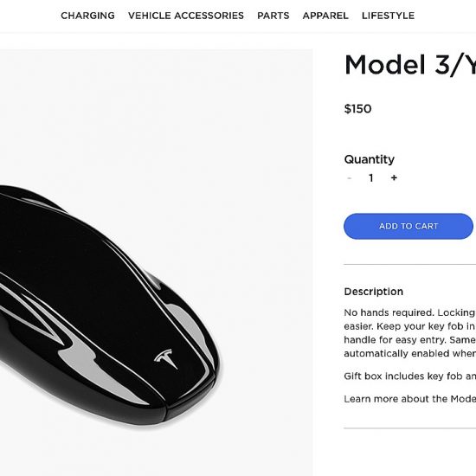Open the Apparel menu
The image size is (476, 476).
[325, 16]
